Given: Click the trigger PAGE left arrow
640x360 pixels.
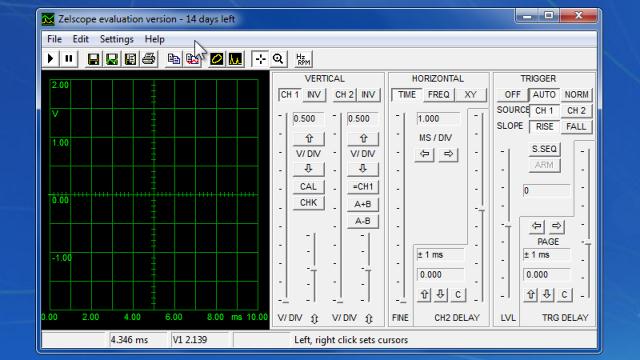Looking at the screenshot, I should (x=537, y=226).
